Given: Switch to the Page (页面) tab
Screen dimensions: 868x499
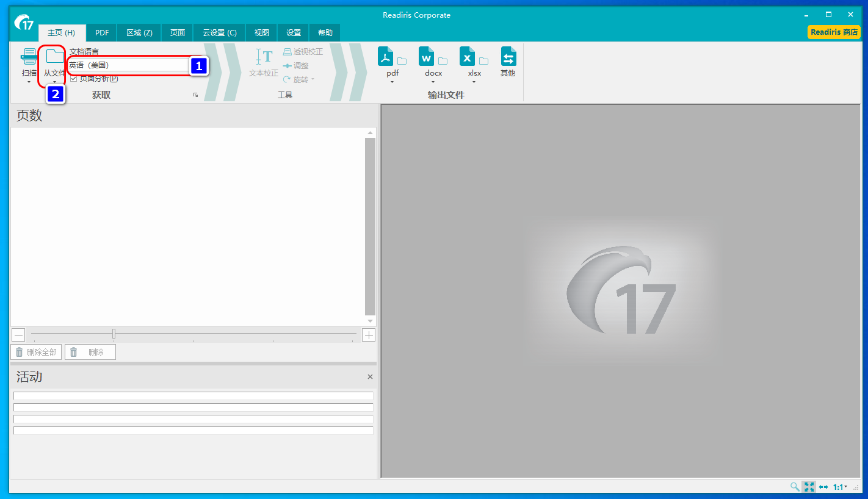Looking at the screenshot, I should click(178, 33).
